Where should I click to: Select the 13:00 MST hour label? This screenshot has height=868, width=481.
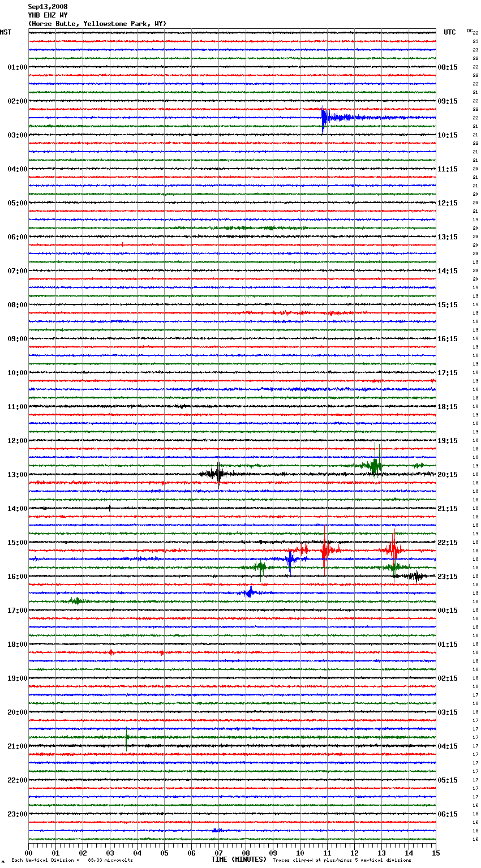coord(18,475)
